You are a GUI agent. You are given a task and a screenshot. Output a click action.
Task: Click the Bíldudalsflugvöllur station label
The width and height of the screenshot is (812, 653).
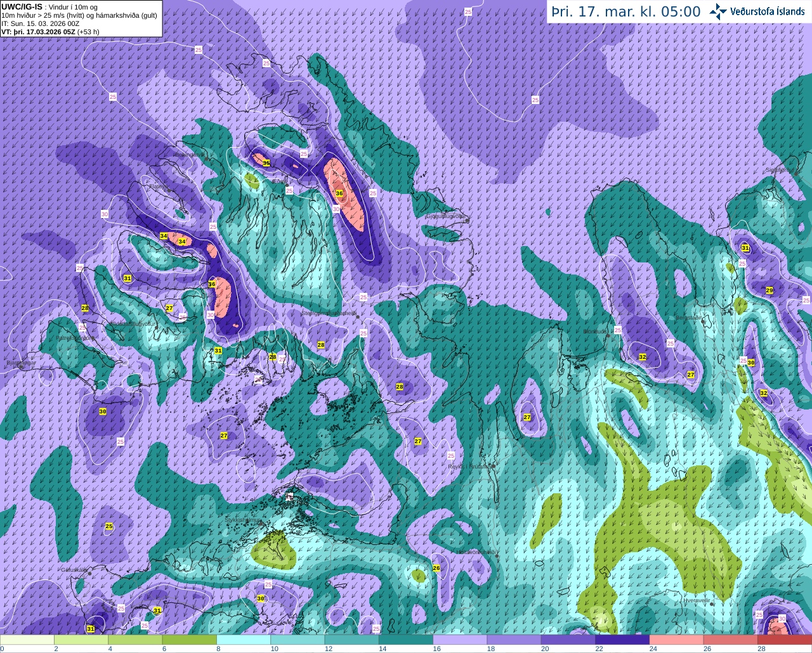[x=133, y=323]
